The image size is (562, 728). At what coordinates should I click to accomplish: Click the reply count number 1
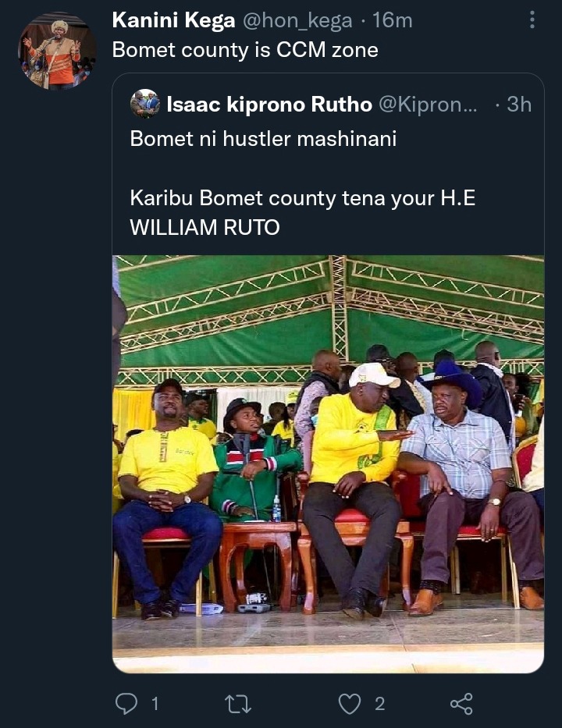(x=155, y=705)
